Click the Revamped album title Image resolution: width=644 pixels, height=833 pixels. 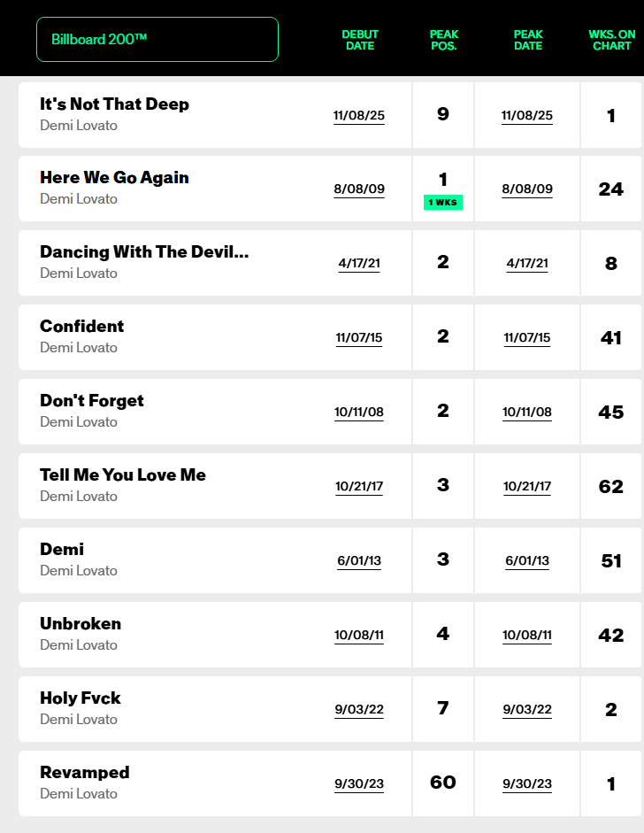[x=85, y=773]
